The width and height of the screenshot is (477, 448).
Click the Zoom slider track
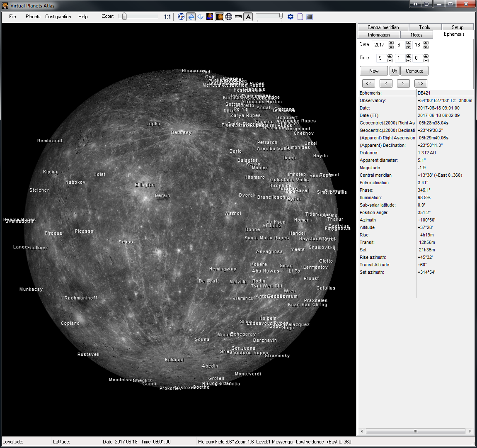coord(141,17)
